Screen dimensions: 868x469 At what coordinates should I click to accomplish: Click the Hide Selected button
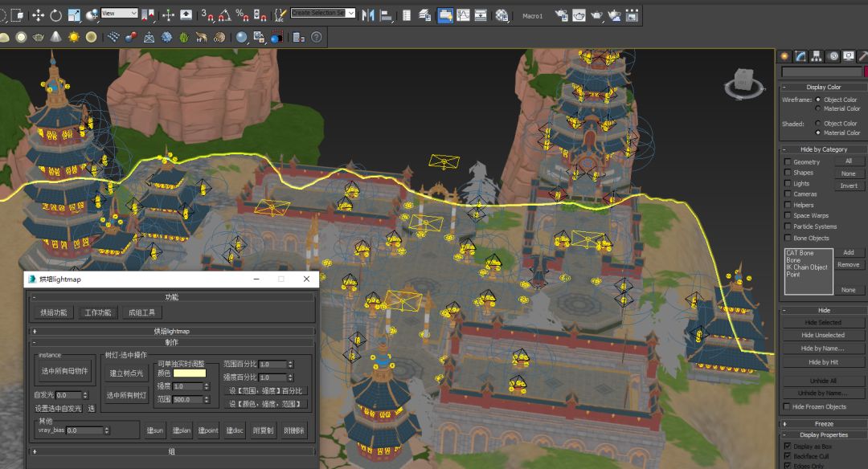click(822, 323)
